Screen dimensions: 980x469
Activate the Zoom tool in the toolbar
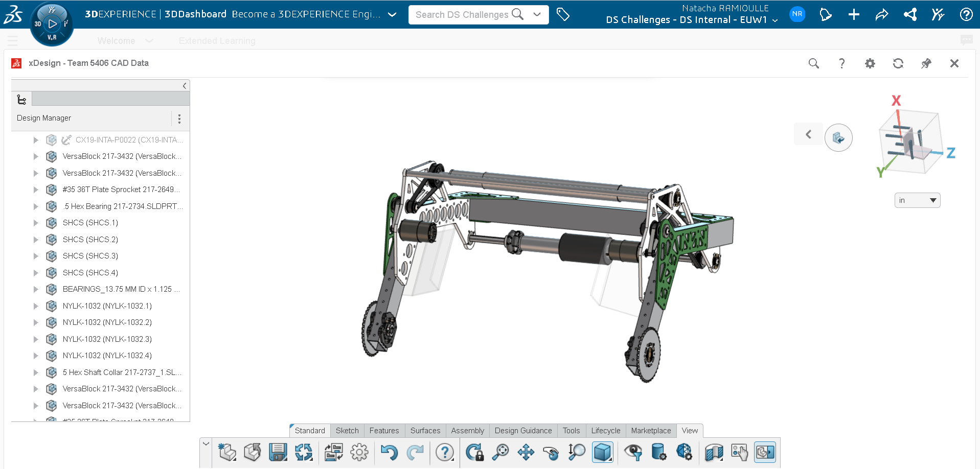500,452
